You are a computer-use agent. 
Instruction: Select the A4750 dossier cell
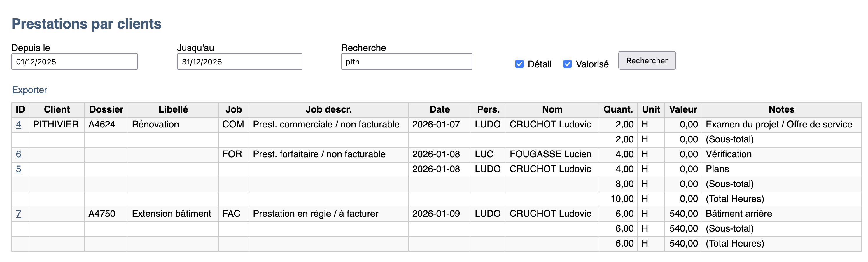click(102, 214)
